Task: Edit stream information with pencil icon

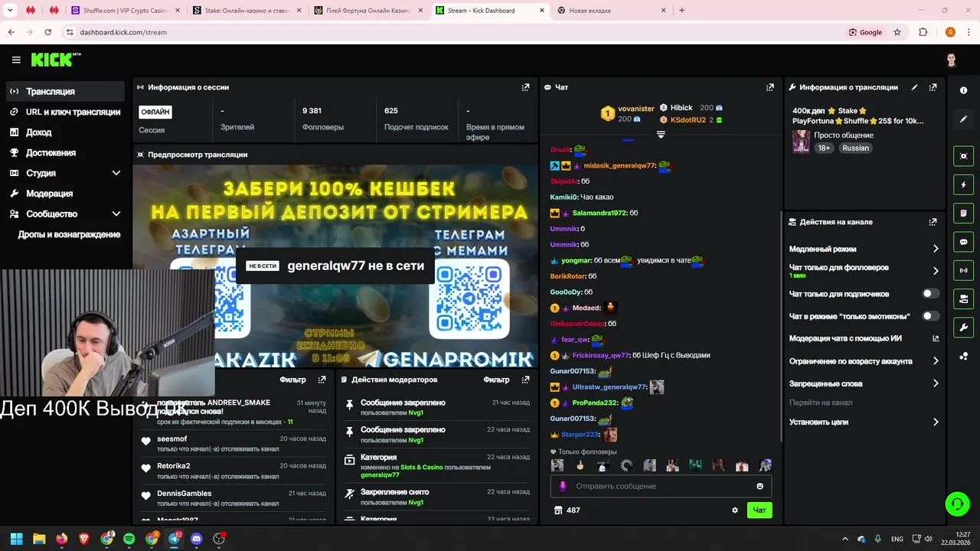Action: pyautogui.click(x=914, y=87)
